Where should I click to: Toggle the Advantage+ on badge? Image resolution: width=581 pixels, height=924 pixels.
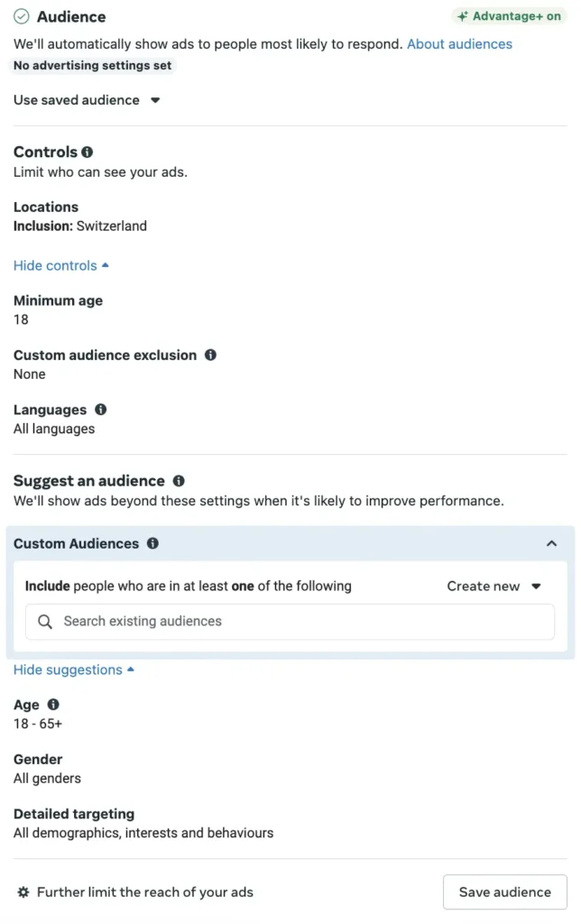point(509,16)
